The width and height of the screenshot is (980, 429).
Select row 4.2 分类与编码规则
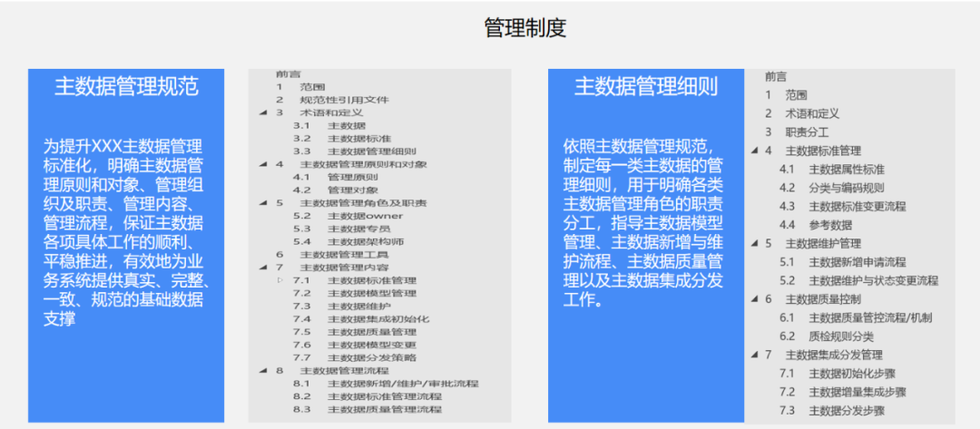tap(832, 188)
